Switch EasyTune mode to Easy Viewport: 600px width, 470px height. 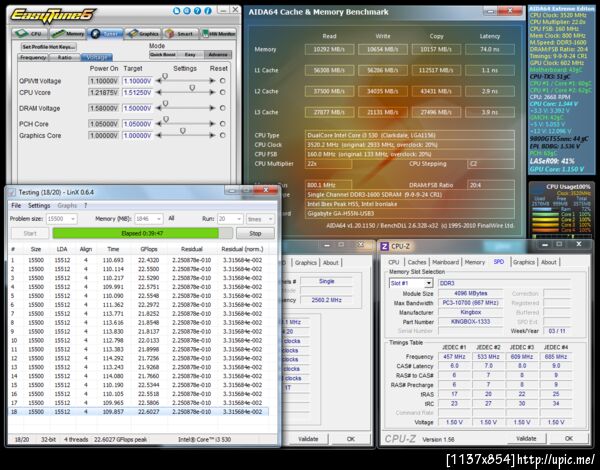click(190, 54)
